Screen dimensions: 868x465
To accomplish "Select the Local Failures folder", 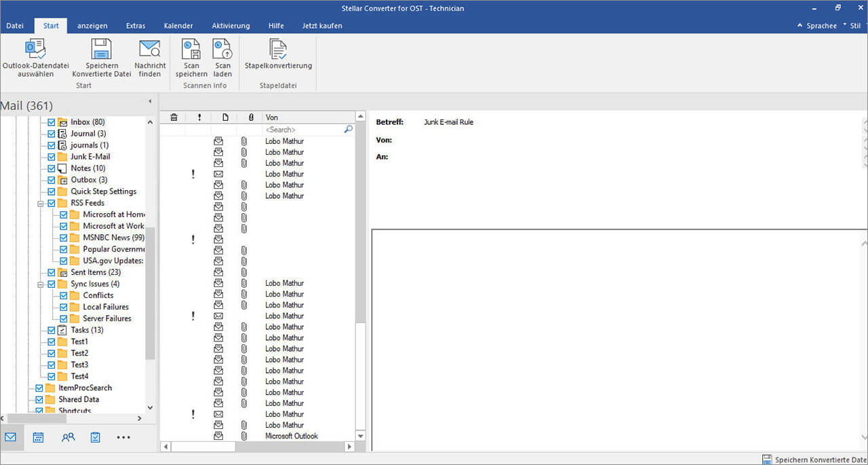I will pos(106,307).
